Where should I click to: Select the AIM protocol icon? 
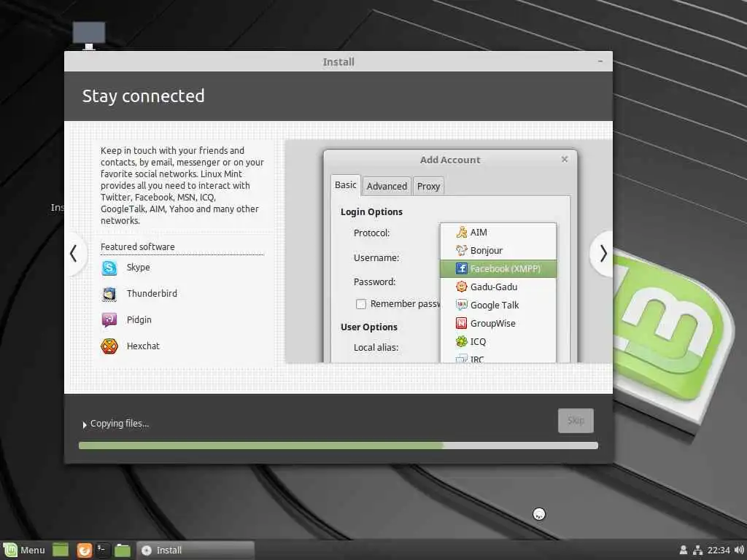tap(461, 233)
